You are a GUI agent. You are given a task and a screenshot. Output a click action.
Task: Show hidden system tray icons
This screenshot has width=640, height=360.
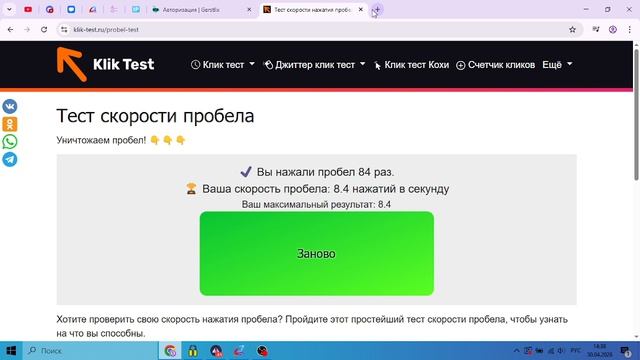[516, 351]
